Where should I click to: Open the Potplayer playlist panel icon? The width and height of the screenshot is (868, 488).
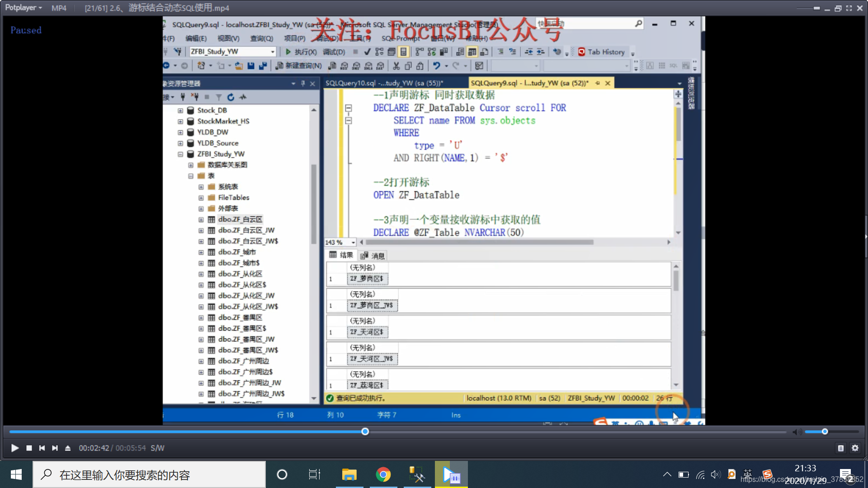click(x=840, y=448)
